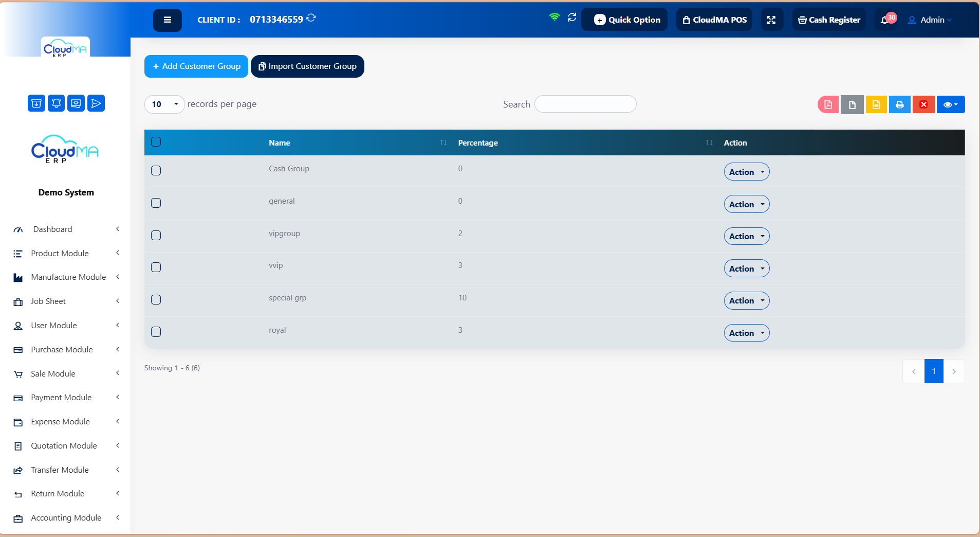Check the royal row checkbox

coord(156,332)
